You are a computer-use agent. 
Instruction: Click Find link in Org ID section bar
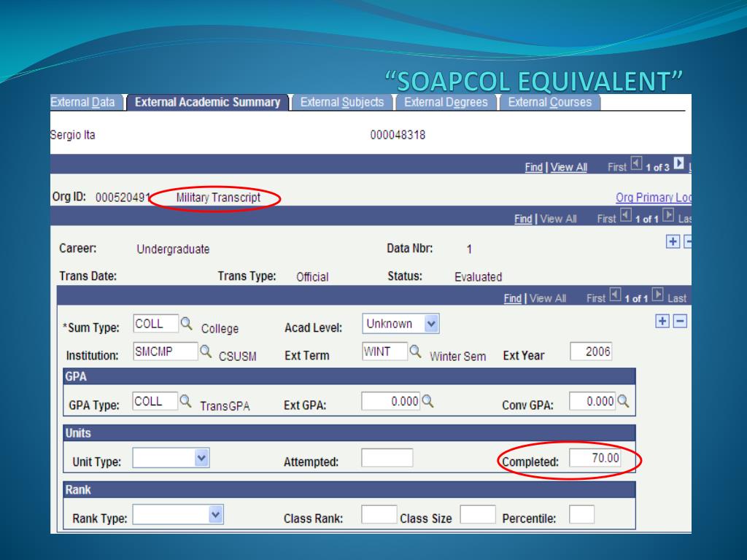tap(523, 219)
